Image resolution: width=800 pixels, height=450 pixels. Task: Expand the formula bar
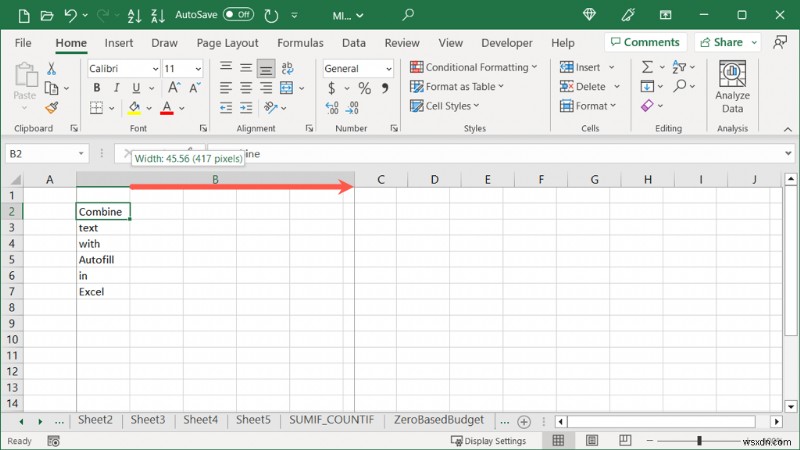pyautogui.click(x=788, y=153)
